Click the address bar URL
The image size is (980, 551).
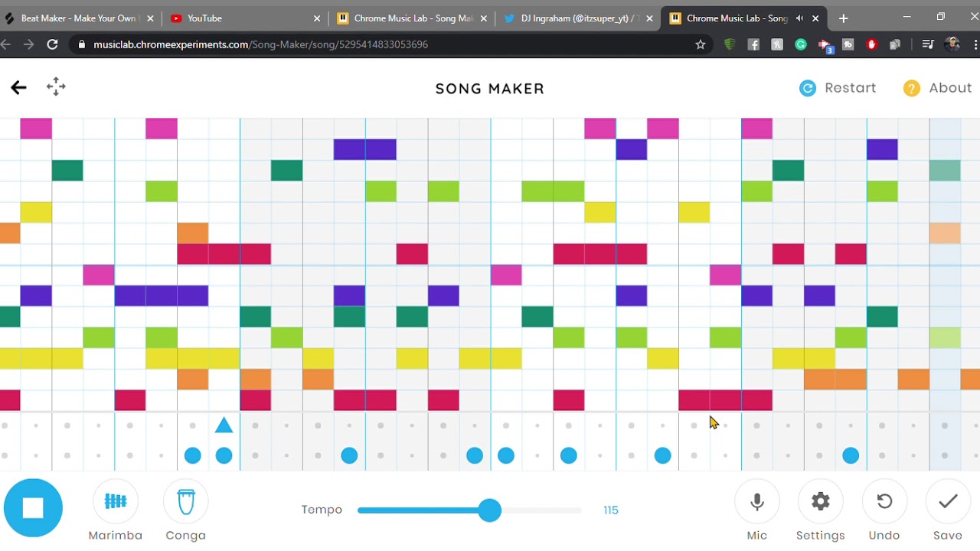pos(260,44)
